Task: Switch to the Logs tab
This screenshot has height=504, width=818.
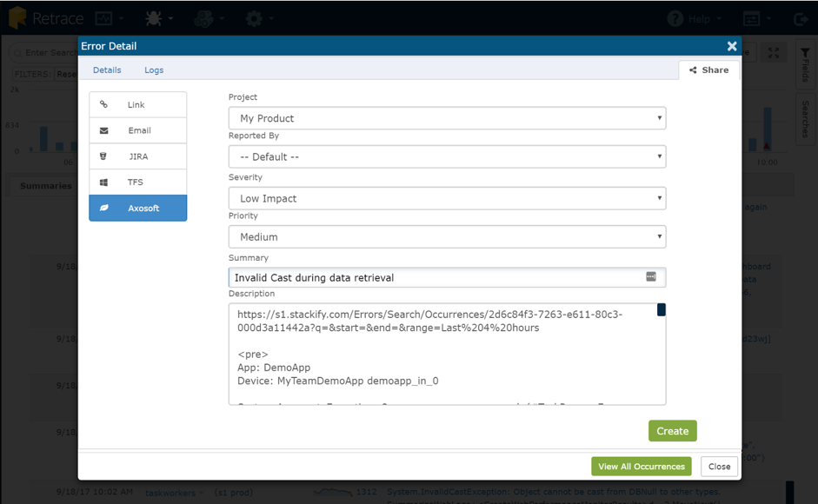Action: 154,70
